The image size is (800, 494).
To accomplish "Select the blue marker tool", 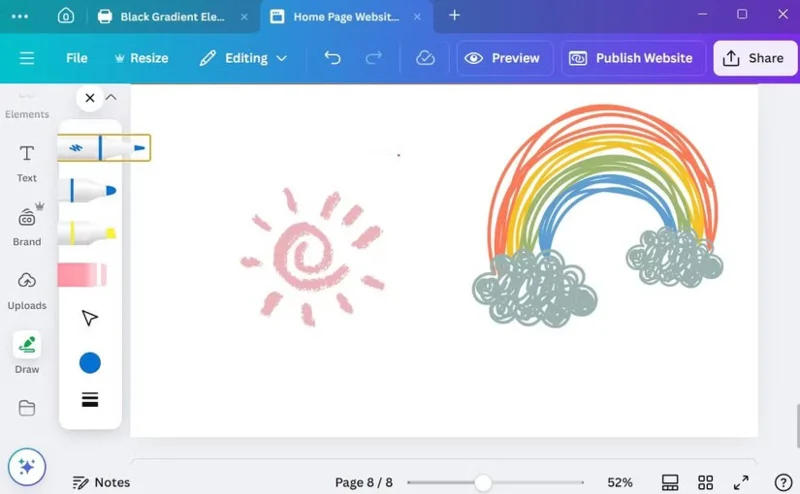I will pyautogui.click(x=89, y=190).
